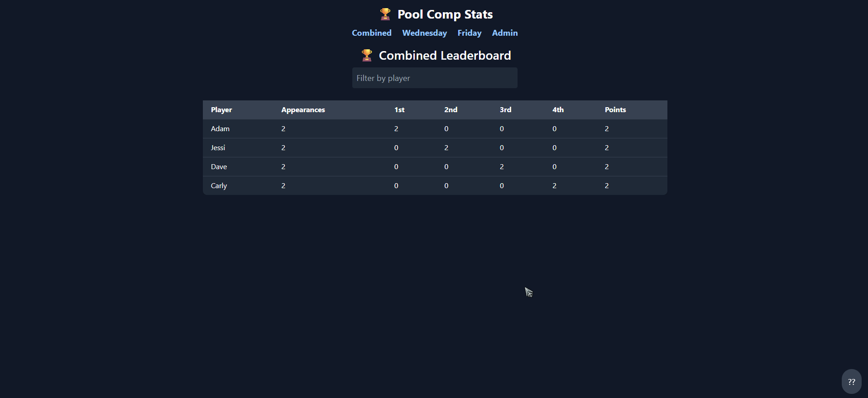Click the 3rd column header
Viewport: 868px width, 398px height.
(x=505, y=110)
